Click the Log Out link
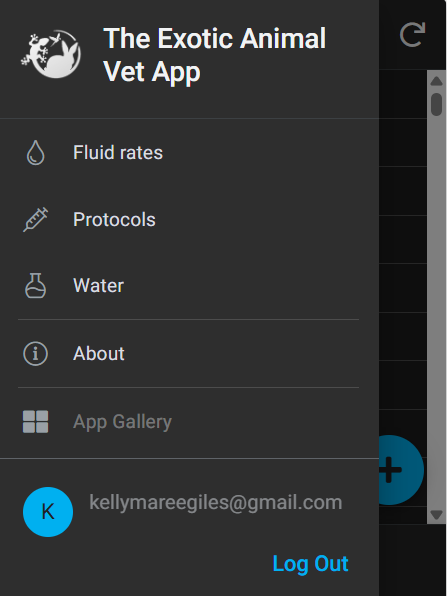 tap(311, 564)
